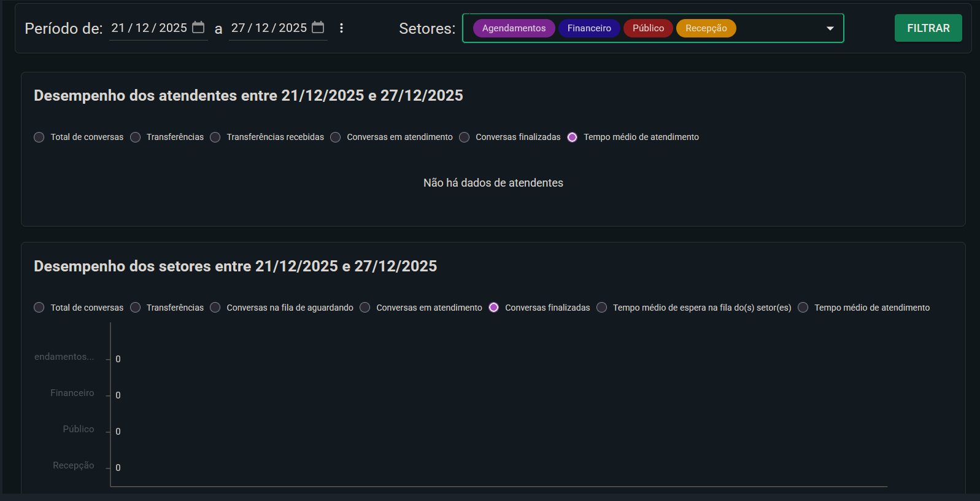Click the start date field 21/12/2025
The width and height of the screenshot is (980, 501).
pyautogui.click(x=149, y=28)
